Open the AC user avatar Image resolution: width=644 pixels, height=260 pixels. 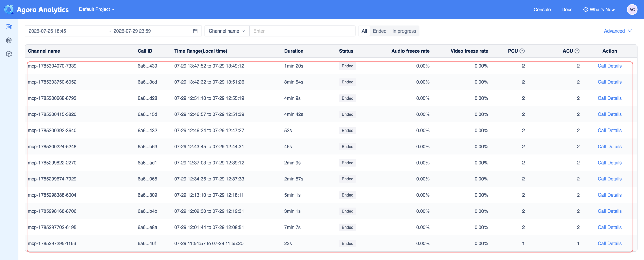click(632, 10)
